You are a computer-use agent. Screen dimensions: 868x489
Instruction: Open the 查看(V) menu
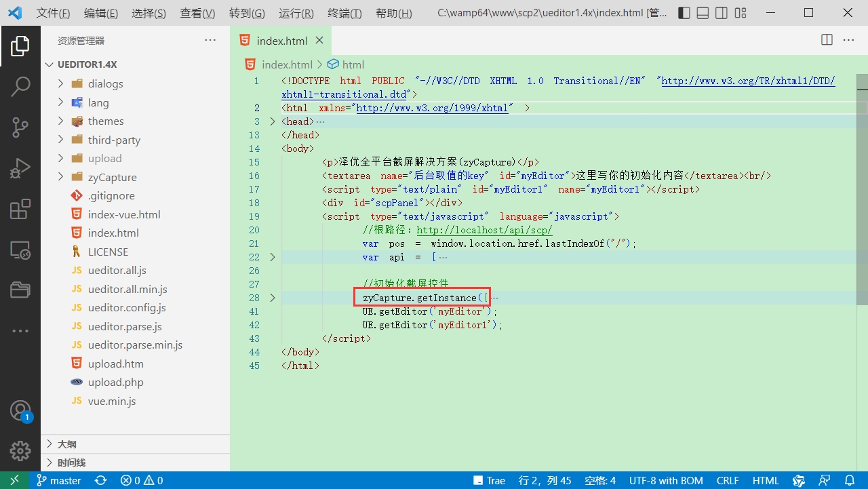pyautogui.click(x=197, y=13)
